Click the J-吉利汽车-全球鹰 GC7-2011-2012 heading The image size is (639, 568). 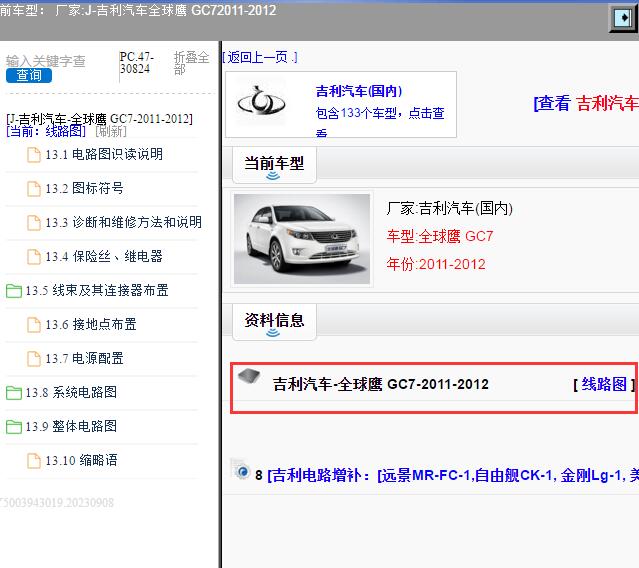click(99, 119)
